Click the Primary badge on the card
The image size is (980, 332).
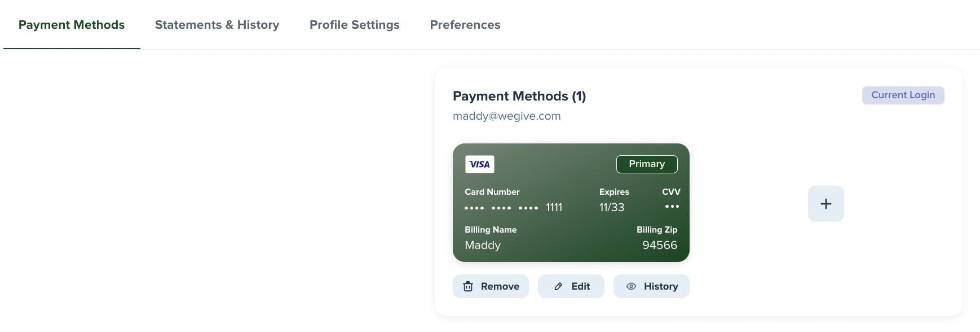(x=647, y=164)
